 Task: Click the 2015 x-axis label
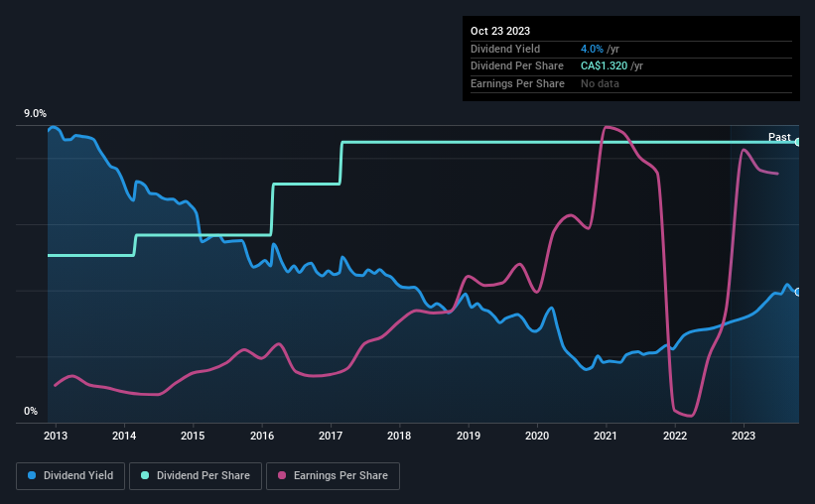click(193, 436)
